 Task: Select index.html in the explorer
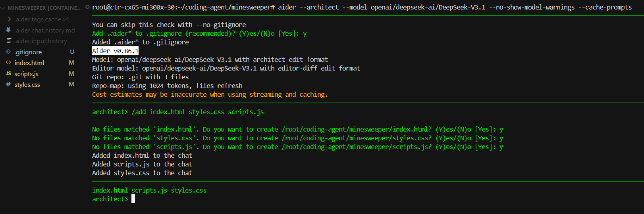29,63
